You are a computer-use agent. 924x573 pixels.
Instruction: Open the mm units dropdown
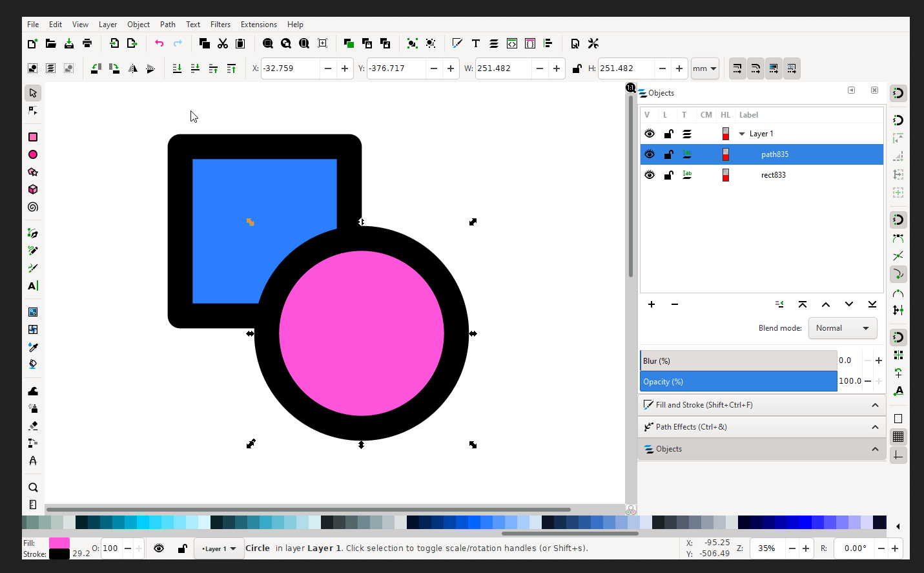point(704,68)
